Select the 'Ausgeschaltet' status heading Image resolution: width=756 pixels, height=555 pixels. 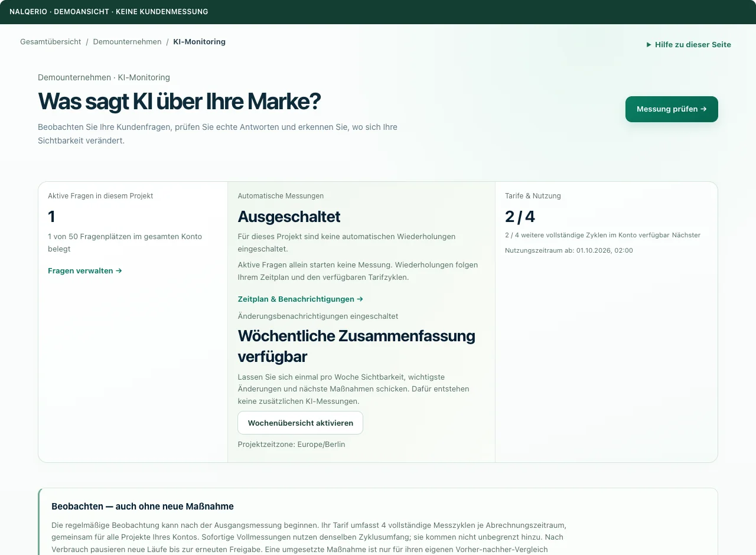pos(289,217)
